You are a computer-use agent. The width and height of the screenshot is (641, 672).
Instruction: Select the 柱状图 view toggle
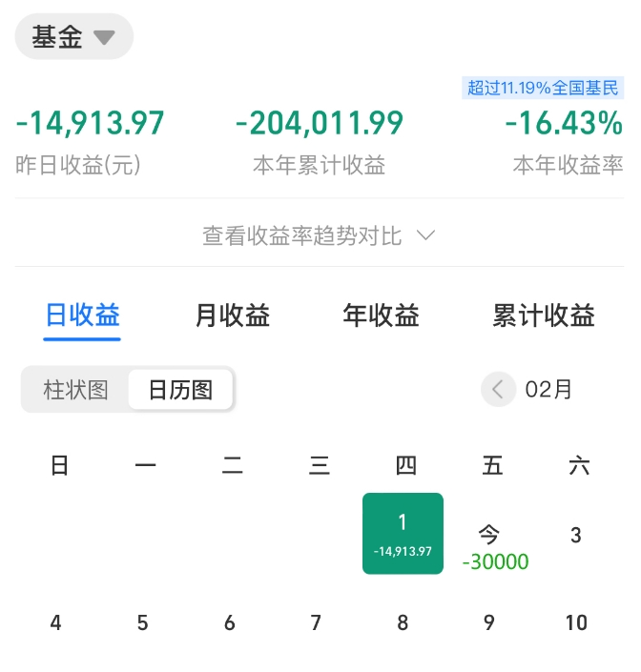[75, 390]
